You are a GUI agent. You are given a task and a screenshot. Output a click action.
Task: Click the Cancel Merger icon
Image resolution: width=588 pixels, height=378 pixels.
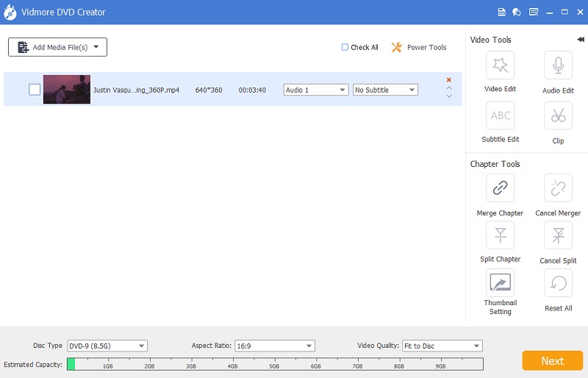click(x=558, y=188)
